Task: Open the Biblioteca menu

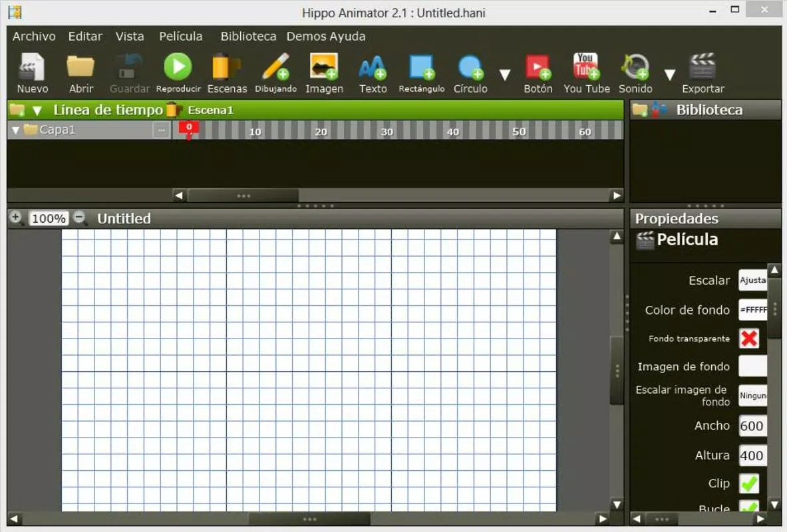Action: point(248,36)
